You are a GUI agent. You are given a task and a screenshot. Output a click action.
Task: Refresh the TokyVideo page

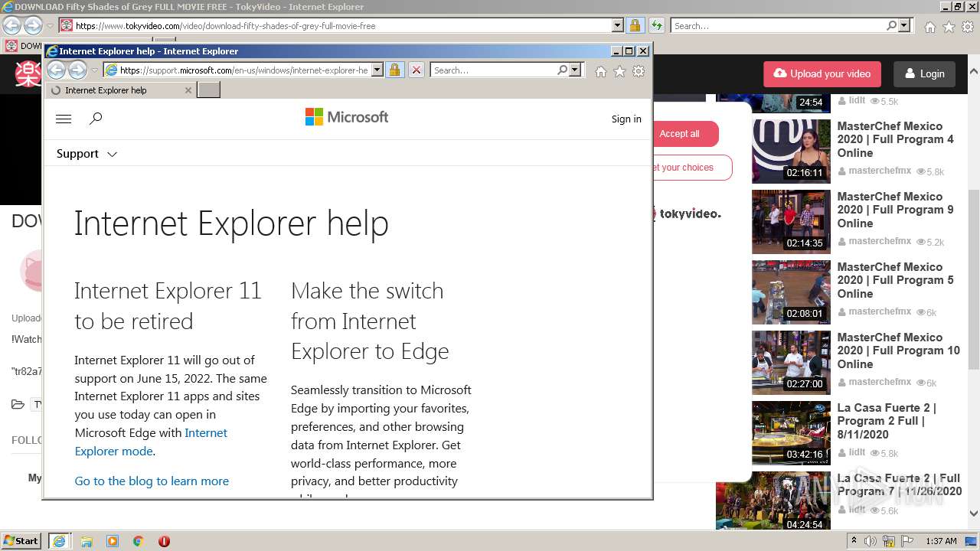tap(657, 26)
